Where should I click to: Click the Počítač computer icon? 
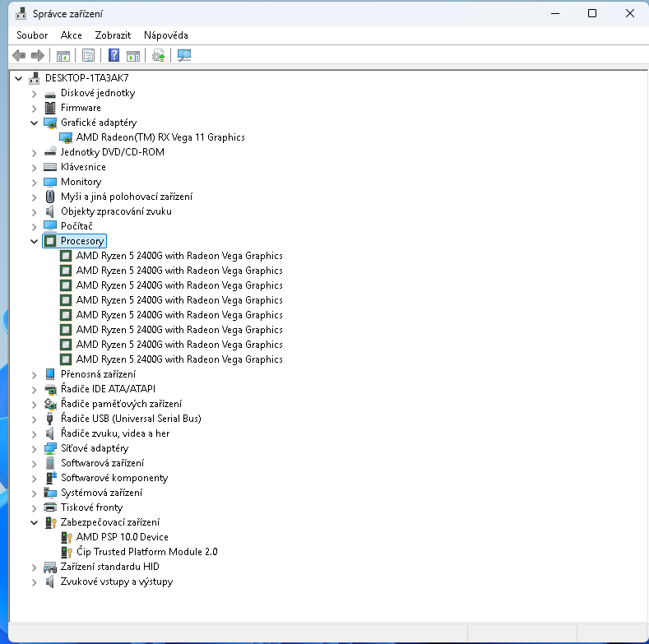click(50, 226)
